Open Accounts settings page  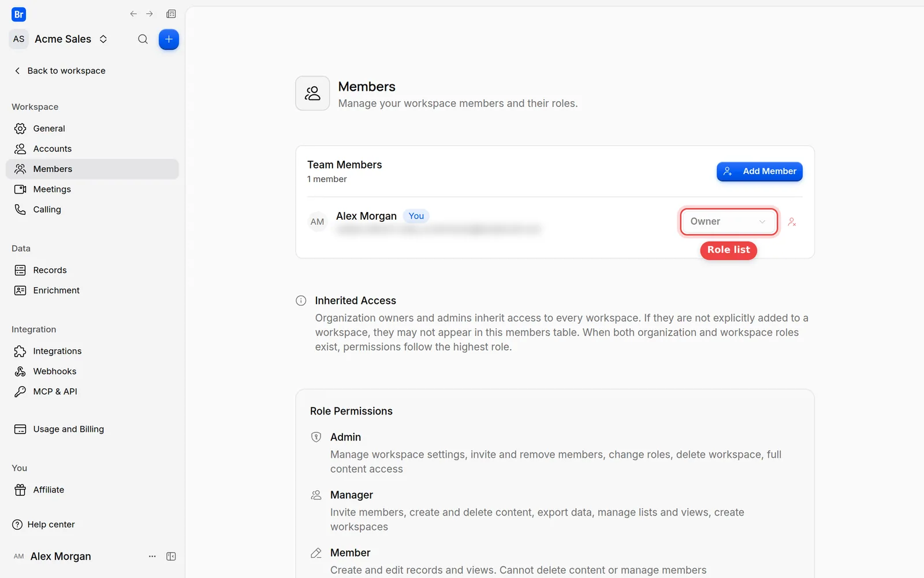coord(92,149)
